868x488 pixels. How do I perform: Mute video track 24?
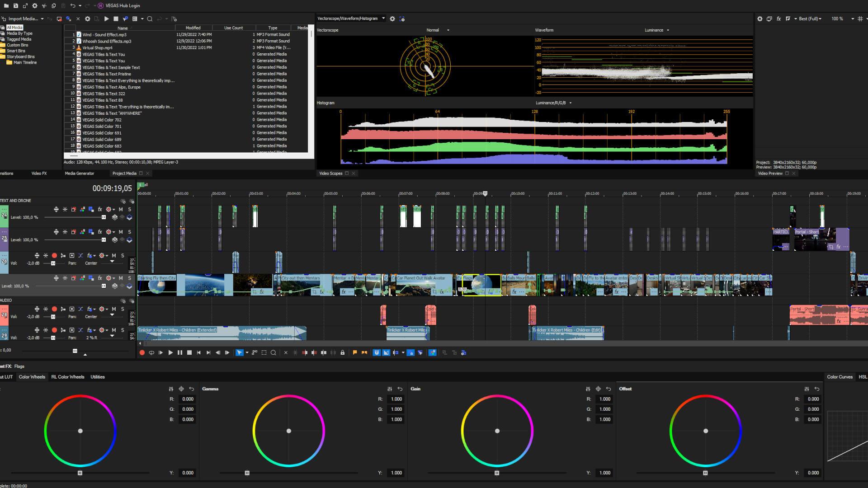coord(121,210)
